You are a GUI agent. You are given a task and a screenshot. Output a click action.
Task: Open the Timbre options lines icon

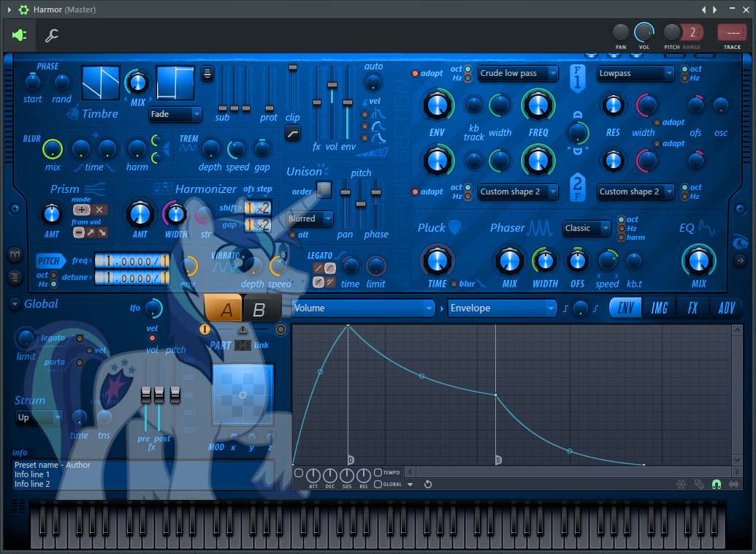[207, 74]
